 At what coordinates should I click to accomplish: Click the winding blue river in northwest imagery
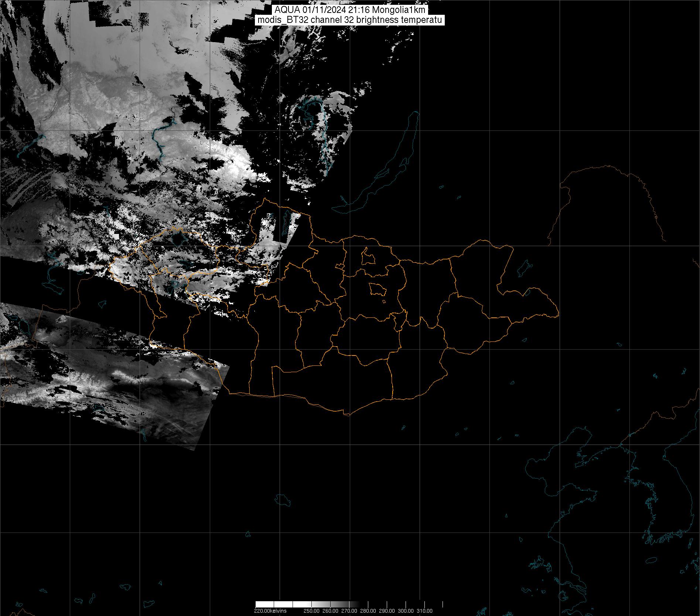pyautogui.click(x=160, y=140)
